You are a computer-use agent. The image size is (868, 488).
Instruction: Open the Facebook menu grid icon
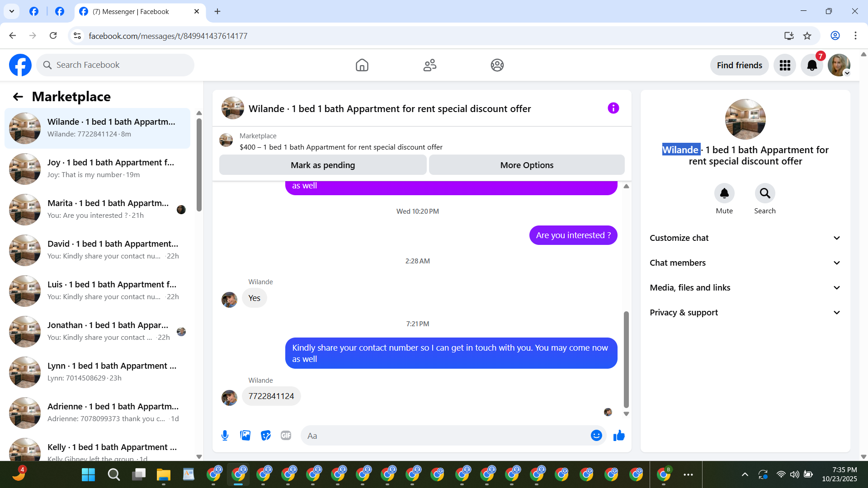coord(785,66)
